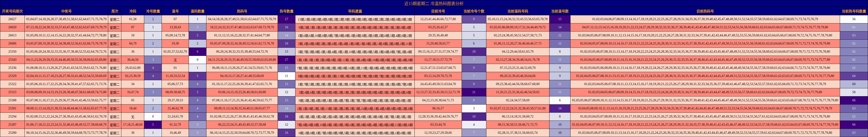Click the 目前热码号 column header

click(705, 11)
